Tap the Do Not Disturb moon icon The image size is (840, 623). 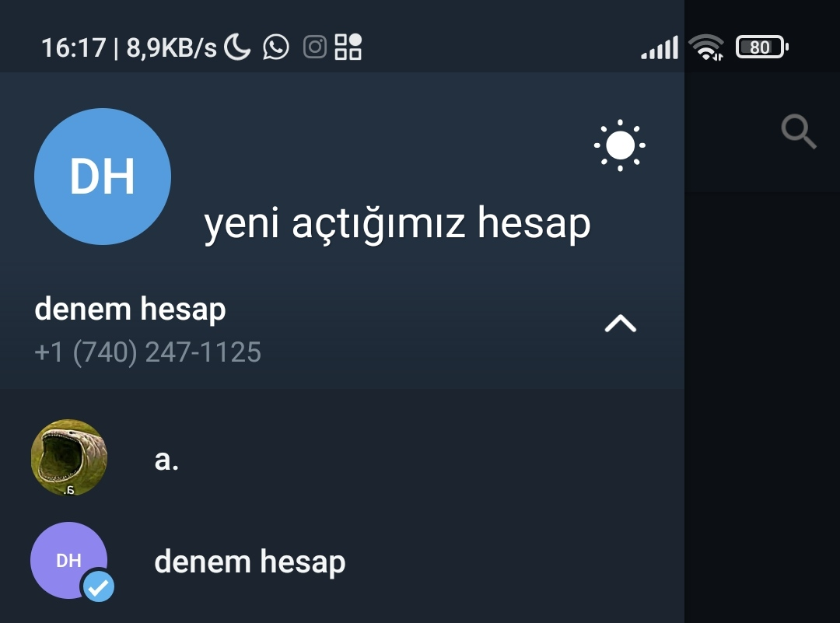pyautogui.click(x=236, y=47)
